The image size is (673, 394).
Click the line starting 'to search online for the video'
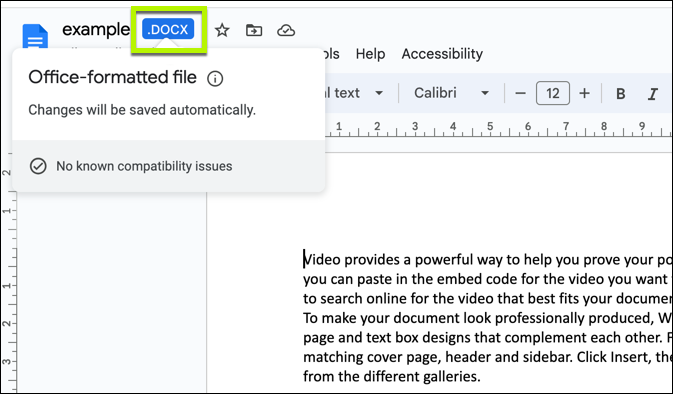[488, 299]
